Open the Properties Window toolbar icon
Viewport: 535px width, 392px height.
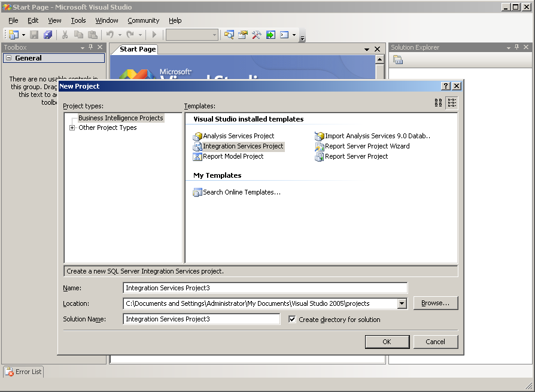point(242,35)
